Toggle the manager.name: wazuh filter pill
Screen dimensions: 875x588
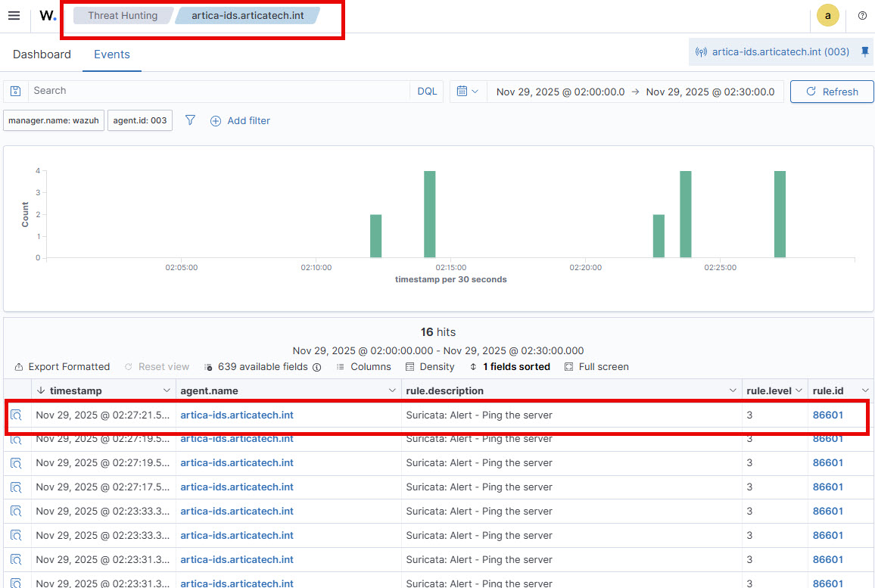54,120
